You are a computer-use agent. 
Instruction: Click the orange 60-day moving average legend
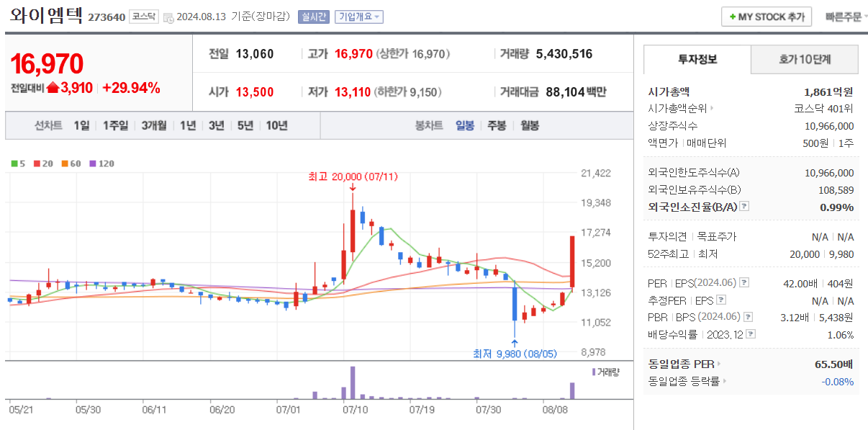pyautogui.click(x=71, y=164)
